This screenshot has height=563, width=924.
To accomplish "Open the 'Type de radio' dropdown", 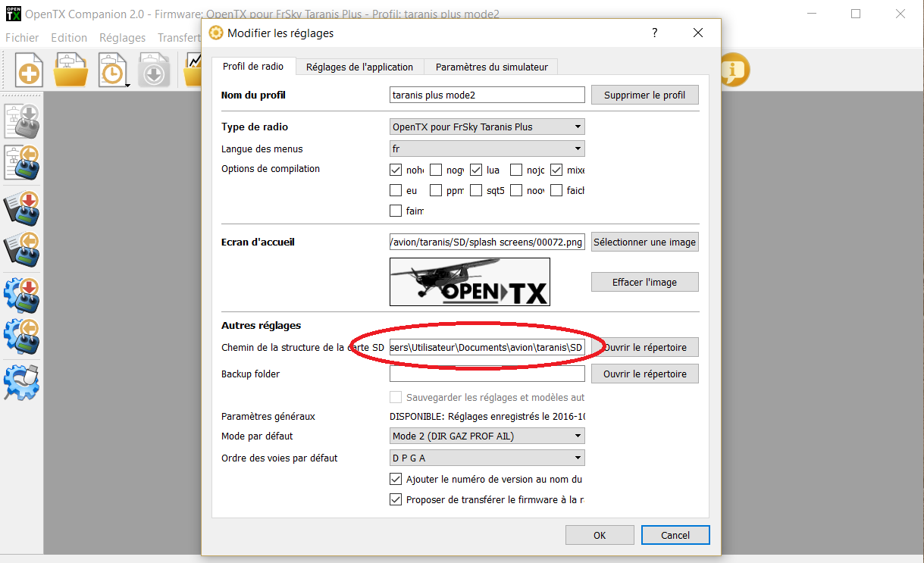I will pyautogui.click(x=487, y=127).
